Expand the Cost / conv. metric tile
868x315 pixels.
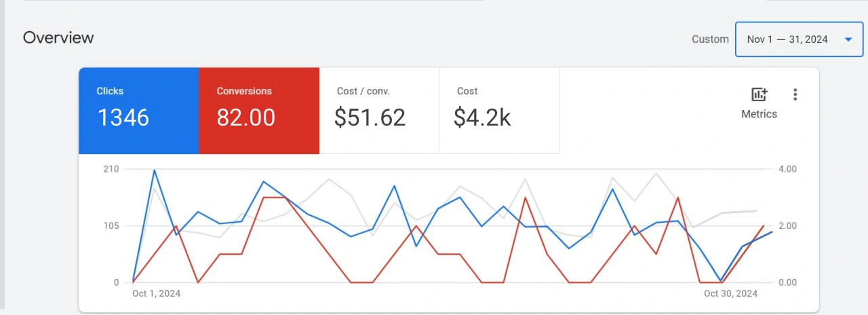[378, 111]
